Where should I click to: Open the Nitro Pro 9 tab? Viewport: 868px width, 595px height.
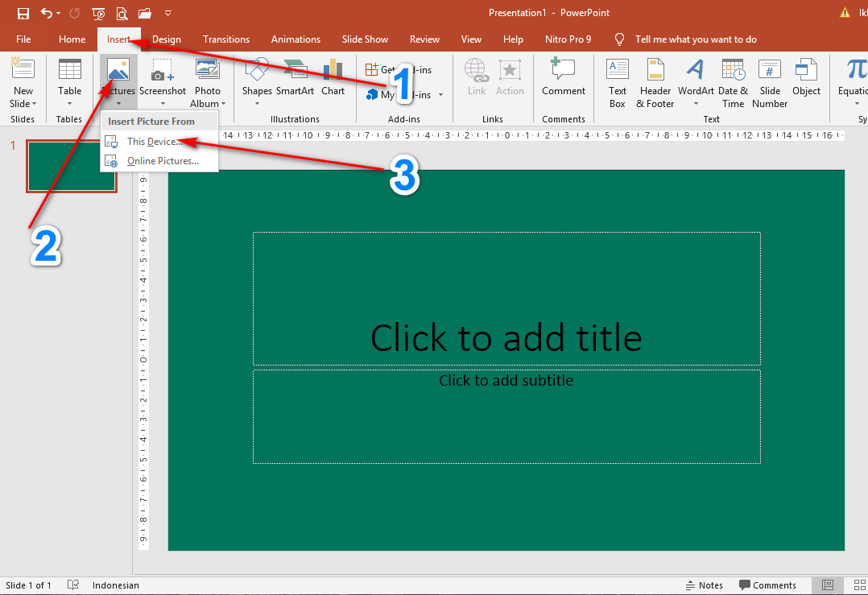tap(568, 39)
